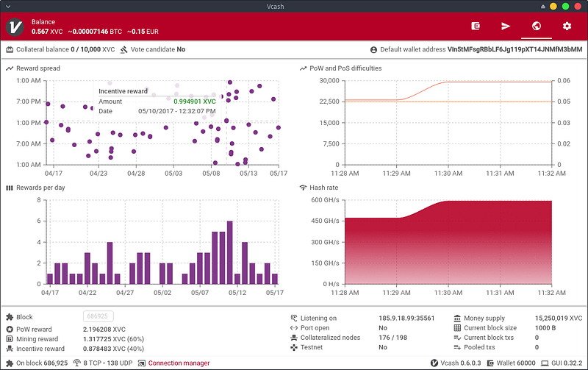This screenshot has height=370, width=588.
Task: Click the Collateralized nodes icon
Action: point(294,338)
